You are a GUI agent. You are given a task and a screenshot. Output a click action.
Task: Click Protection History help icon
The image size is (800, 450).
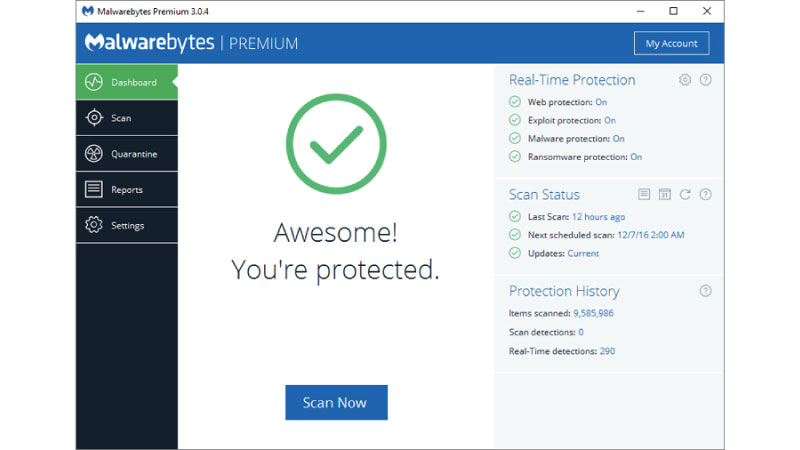(706, 291)
